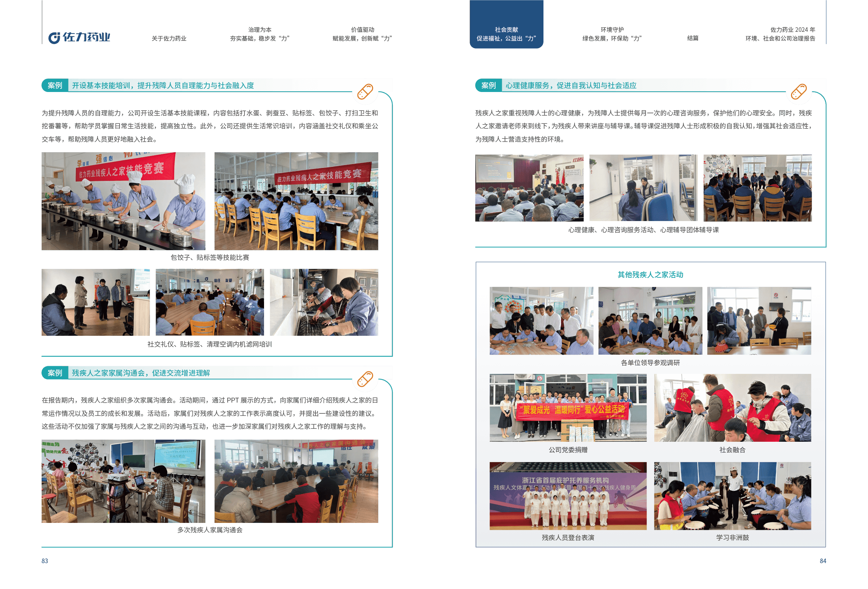Open the chef-hat dumpling contest photo

point(123,201)
